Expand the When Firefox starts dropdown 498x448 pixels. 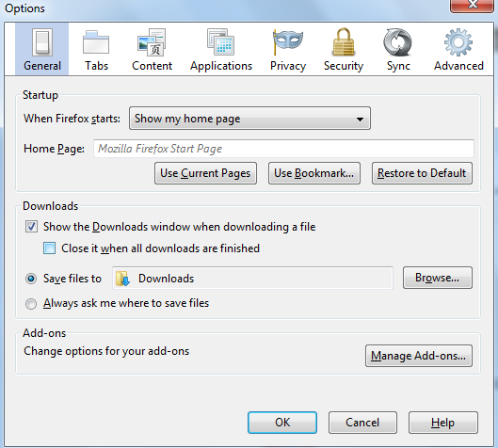tap(249, 119)
